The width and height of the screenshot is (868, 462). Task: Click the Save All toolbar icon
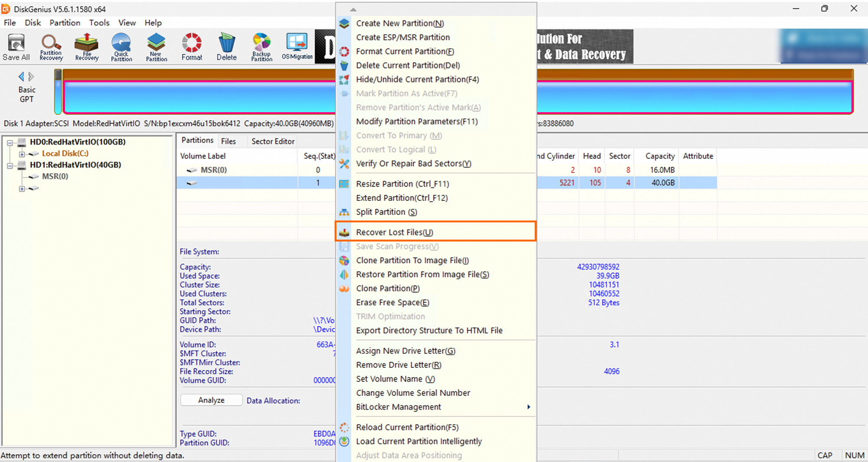point(16,46)
